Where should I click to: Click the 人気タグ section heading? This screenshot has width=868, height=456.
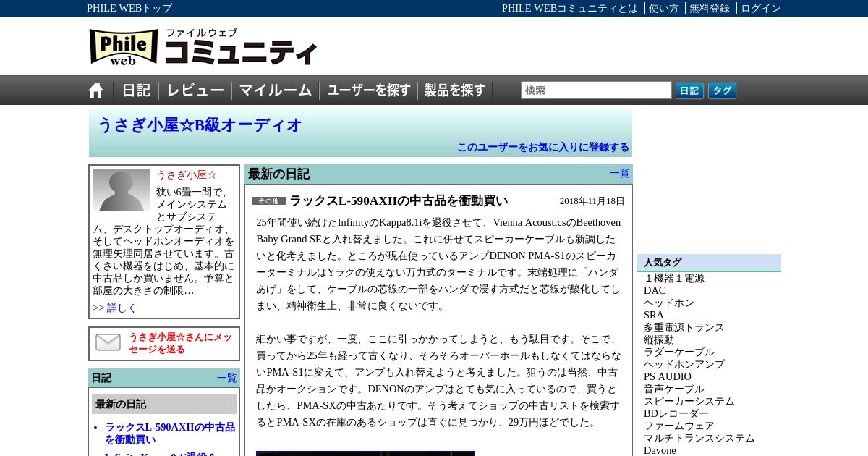[x=663, y=263]
